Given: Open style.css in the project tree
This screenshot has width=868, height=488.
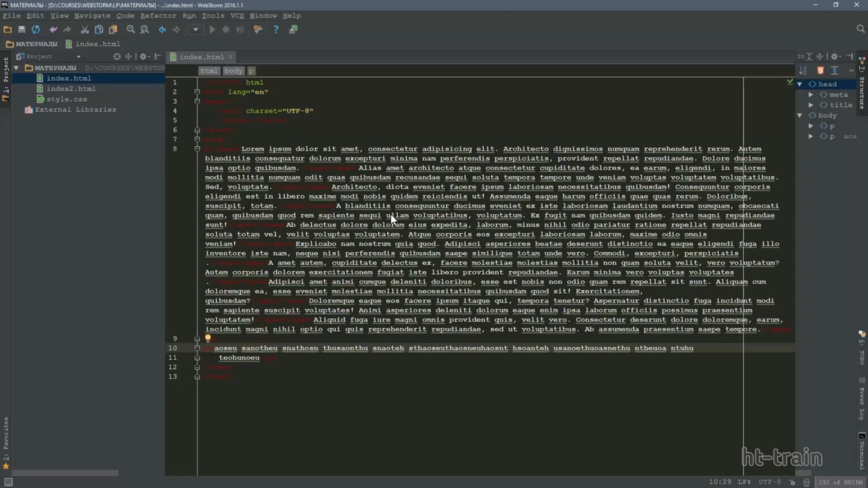Looking at the screenshot, I should pos(67,99).
